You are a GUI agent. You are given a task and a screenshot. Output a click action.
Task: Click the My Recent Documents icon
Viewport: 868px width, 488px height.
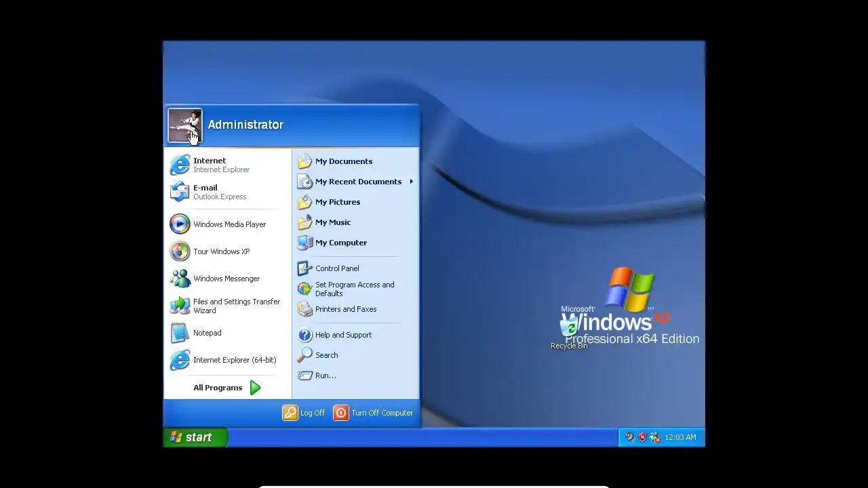tap(304, 181)
